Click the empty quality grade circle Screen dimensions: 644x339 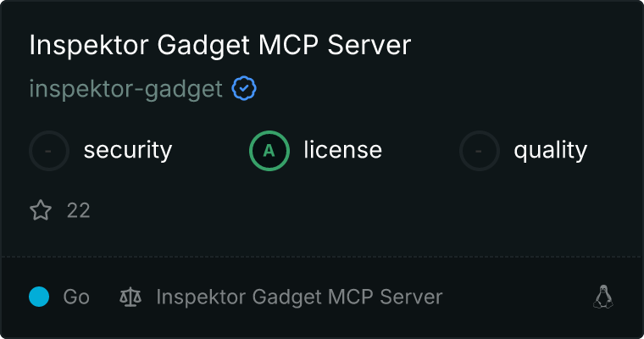[480, 151]
